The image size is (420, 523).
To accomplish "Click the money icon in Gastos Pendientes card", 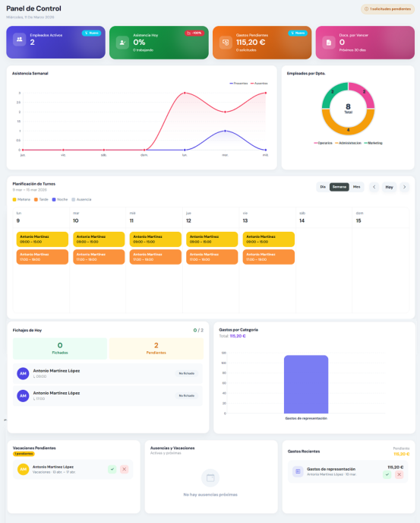I will (226, 43).
